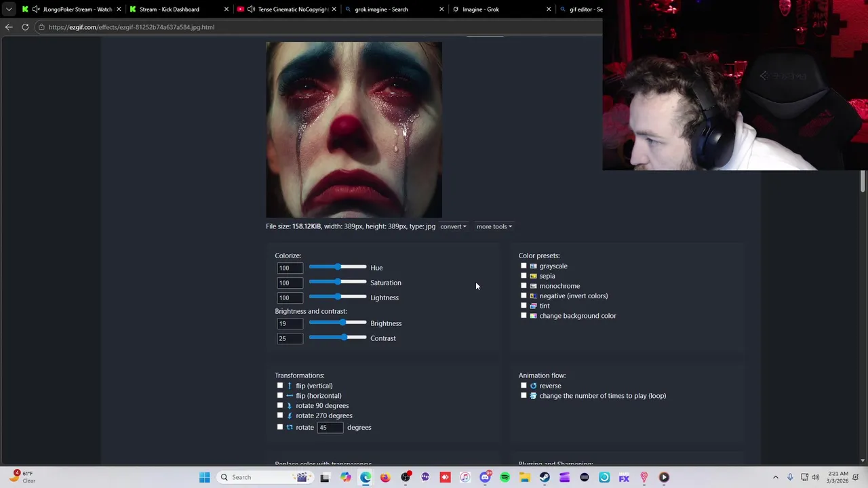Image resolution: width=868 pixels, height=488 pixels.
Task: Click the Contrast slider
Action: coord(338,338)
